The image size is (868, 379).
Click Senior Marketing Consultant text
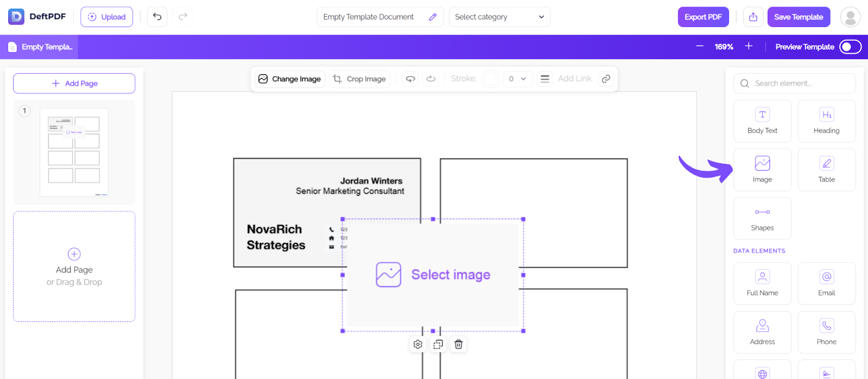click(x=350, y=191)
